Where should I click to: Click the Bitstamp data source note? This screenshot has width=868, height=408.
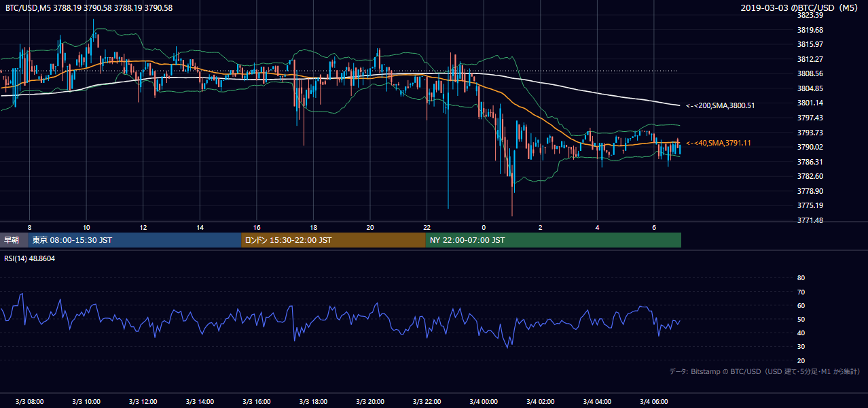point(765,371)
